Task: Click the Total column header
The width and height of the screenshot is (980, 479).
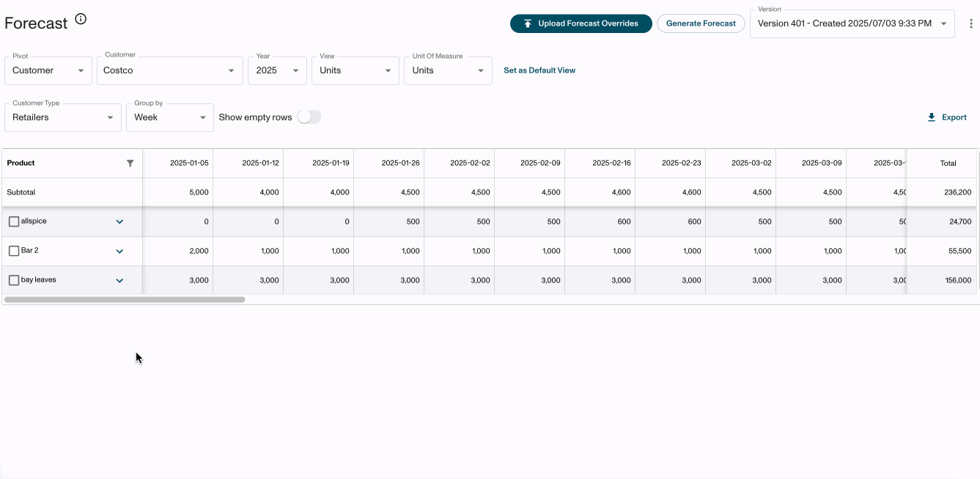Action: point(943,164)
